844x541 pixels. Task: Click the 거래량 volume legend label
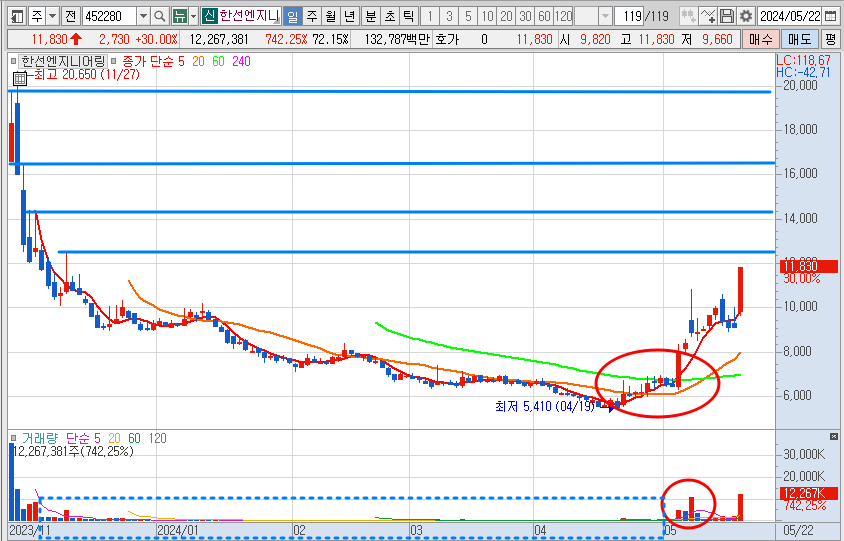[x=40, y=438]
